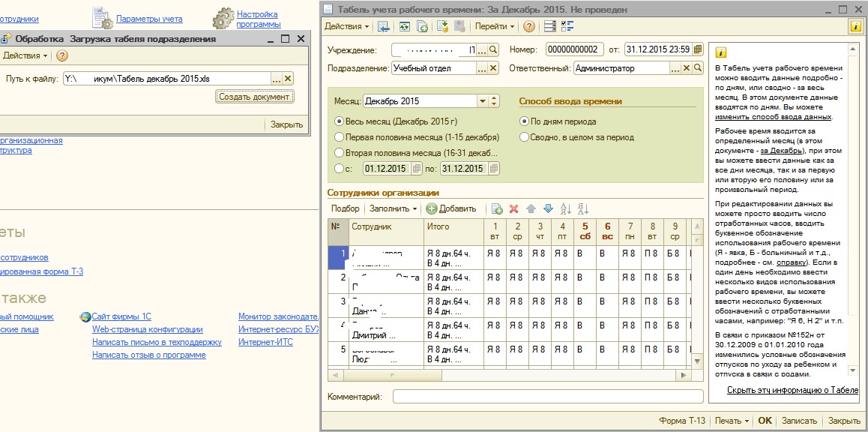Select По дням периода

point(524,121)
